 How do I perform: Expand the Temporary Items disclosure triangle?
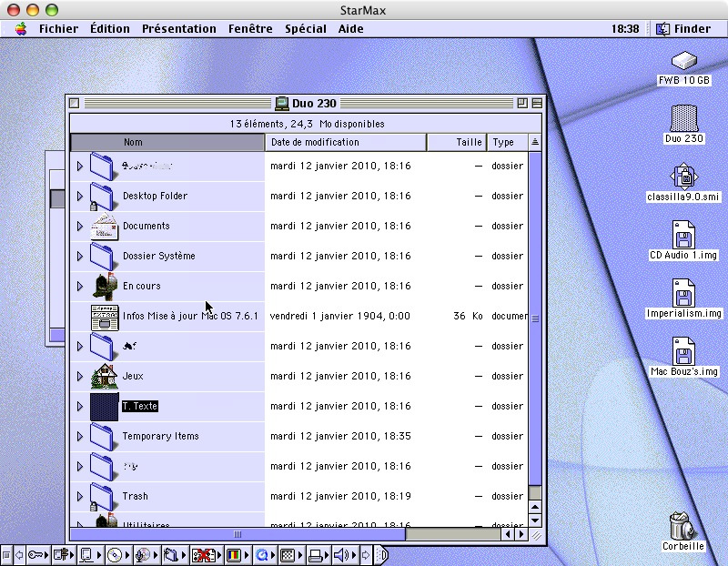[80, 436]
